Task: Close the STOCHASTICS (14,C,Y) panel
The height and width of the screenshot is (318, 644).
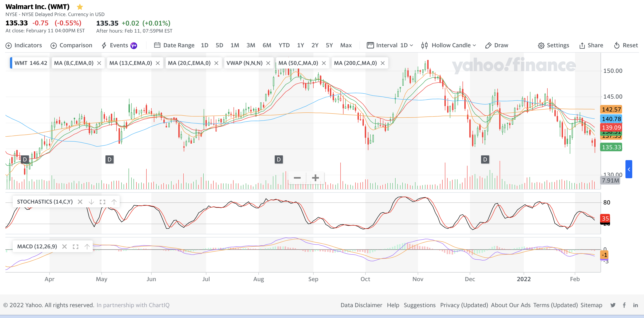Action: [x=80, y=202]
